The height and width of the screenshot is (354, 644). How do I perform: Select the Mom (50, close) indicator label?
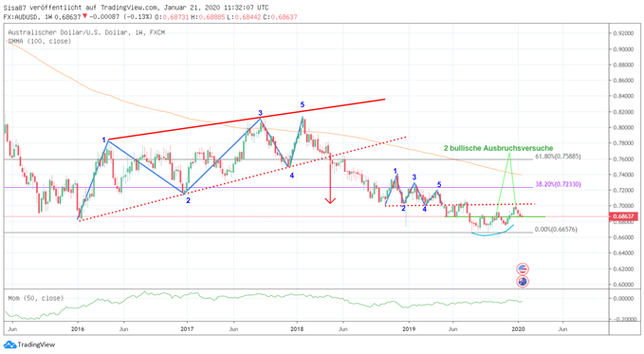(36, 298)
